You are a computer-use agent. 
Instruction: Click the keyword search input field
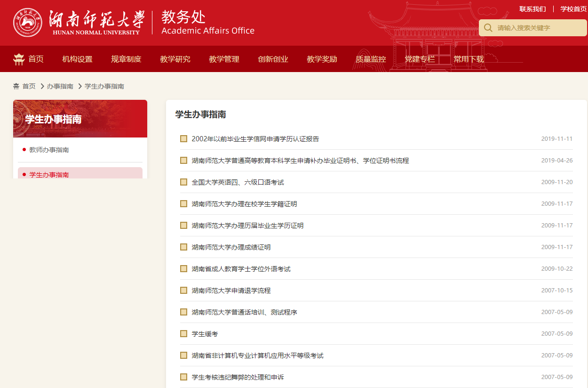click(536, 28)
